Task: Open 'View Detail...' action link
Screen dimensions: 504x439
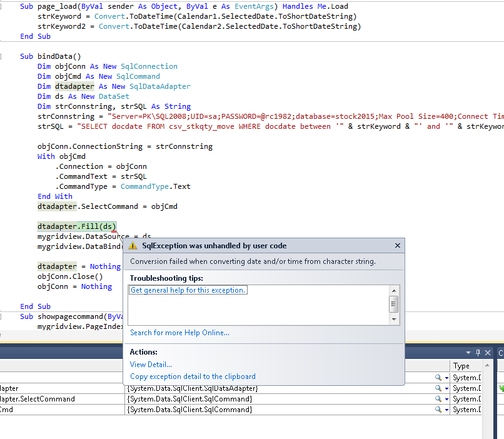Action: coord(151,365)
